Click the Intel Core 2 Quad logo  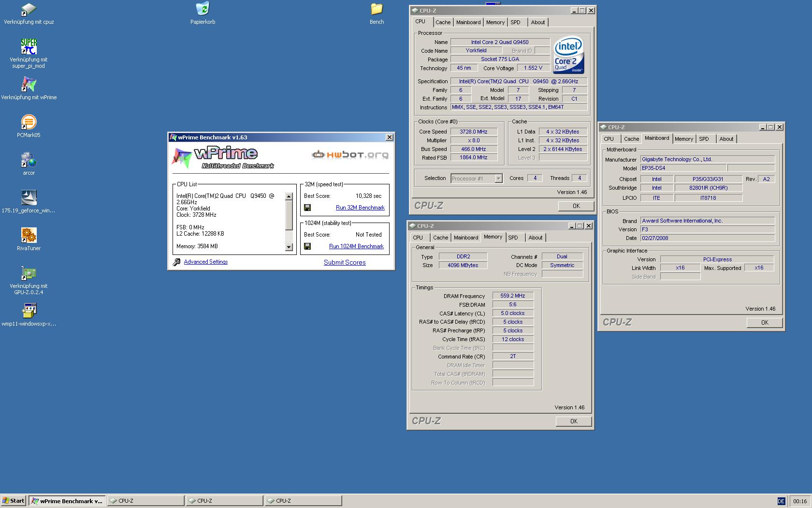[x=568, y=56]
